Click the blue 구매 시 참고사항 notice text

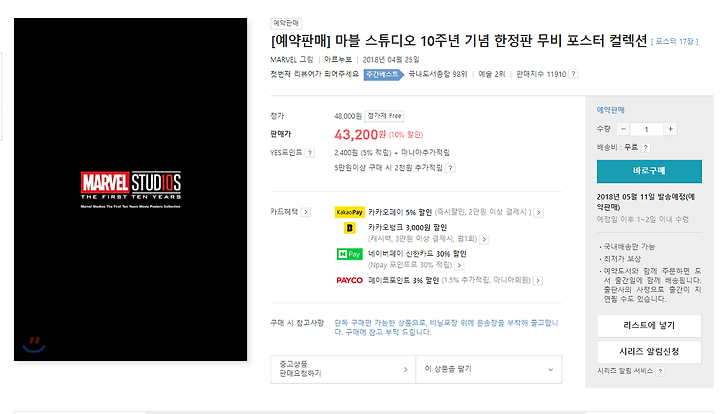pos(446,327)
